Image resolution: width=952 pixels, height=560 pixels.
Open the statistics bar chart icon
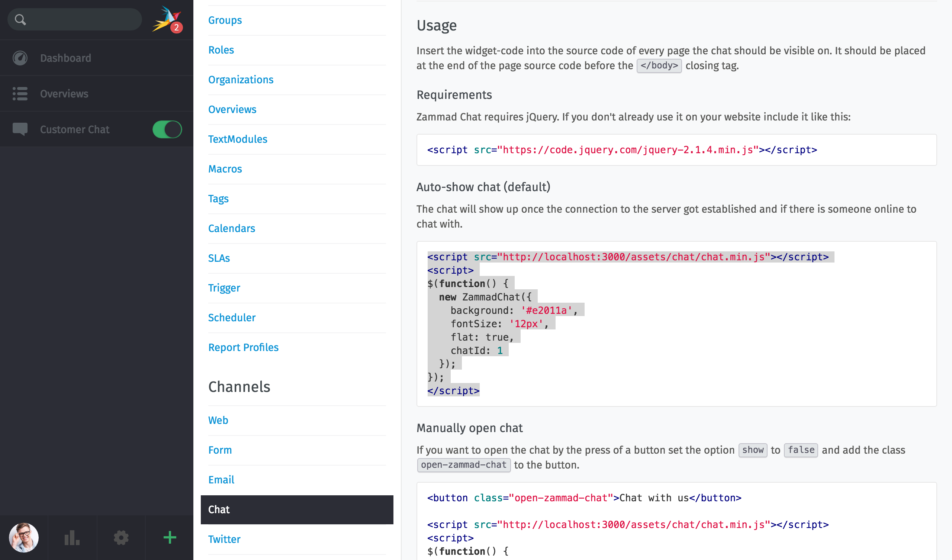pyautogui.click(x=72, y=537)
